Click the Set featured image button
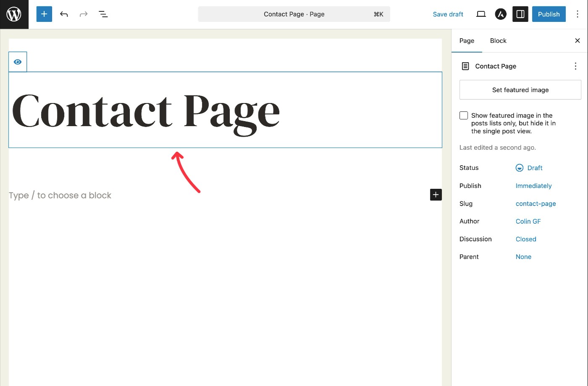This screenshot has width=588, height=386. (520, 90)
